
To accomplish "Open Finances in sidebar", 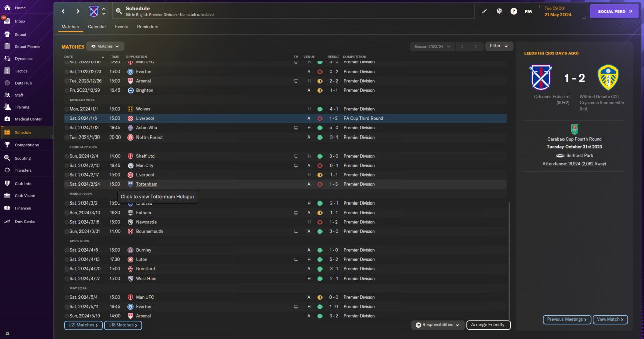I will click(x=23, y=208).
